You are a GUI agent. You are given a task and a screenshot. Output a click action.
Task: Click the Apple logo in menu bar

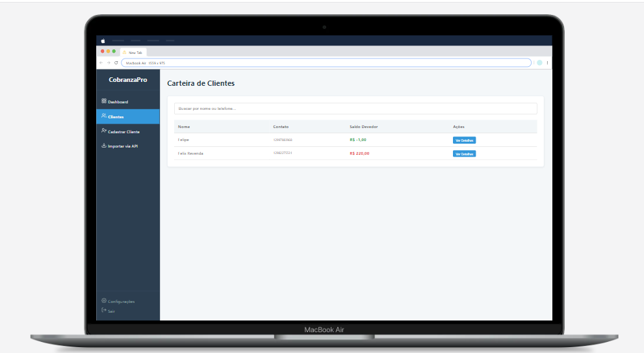tap(103, 40)
